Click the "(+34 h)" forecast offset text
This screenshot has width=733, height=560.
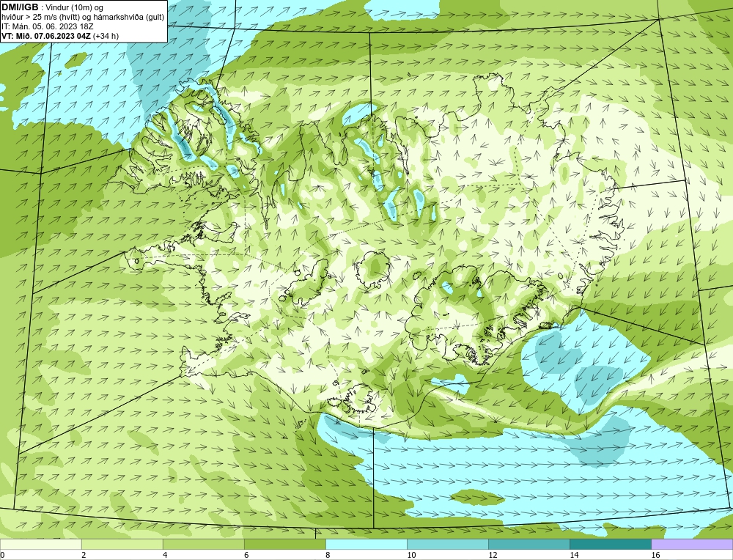[106, 36]
